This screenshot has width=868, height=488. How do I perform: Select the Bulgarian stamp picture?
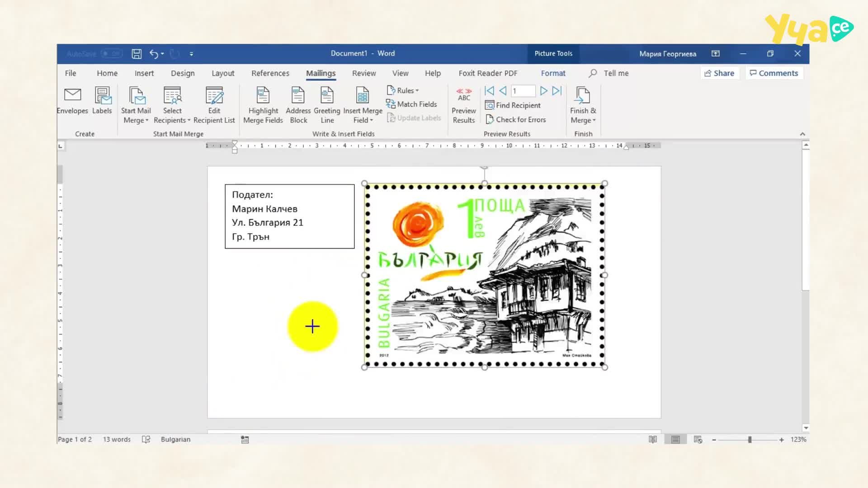click(485, 275)
